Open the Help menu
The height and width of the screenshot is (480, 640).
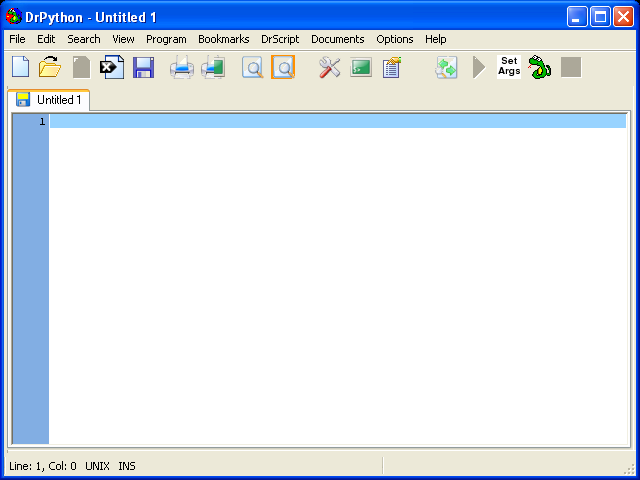436,39
